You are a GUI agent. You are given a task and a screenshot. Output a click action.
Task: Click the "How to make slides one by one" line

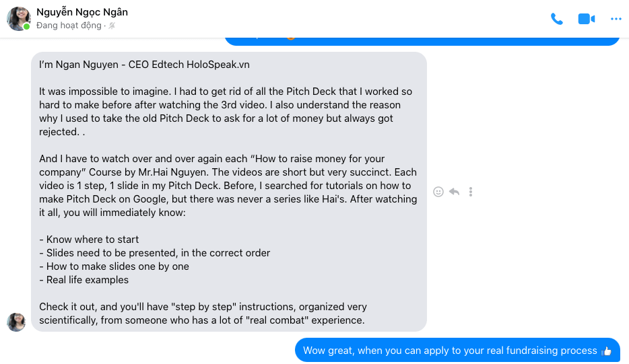coord(114,266)
